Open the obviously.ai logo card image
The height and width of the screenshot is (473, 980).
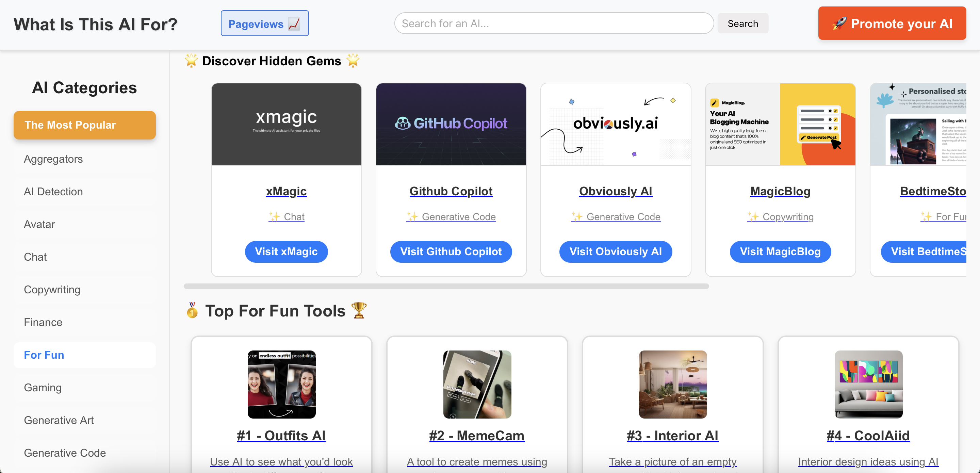coord(615,124)
